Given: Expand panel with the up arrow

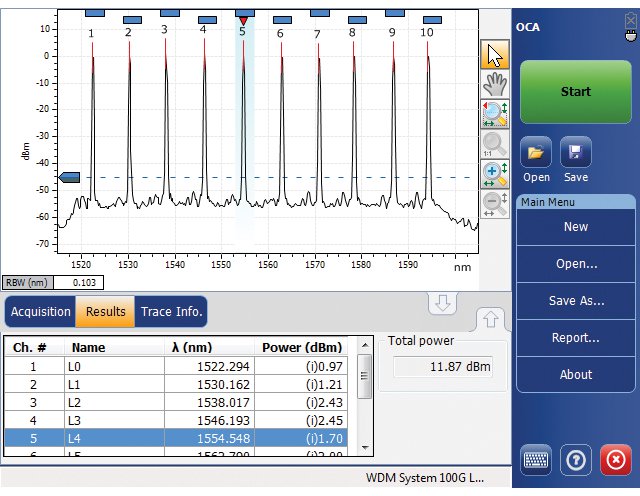Looking at the screenshot, I should pos(491,319).
